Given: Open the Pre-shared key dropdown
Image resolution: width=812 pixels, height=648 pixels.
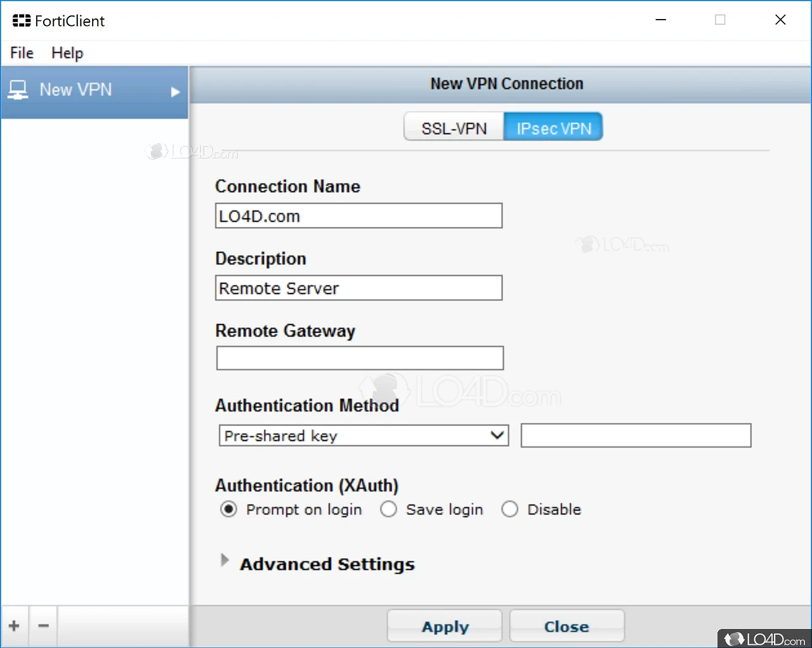Looking at the screenshot, I should pos(363,436).
